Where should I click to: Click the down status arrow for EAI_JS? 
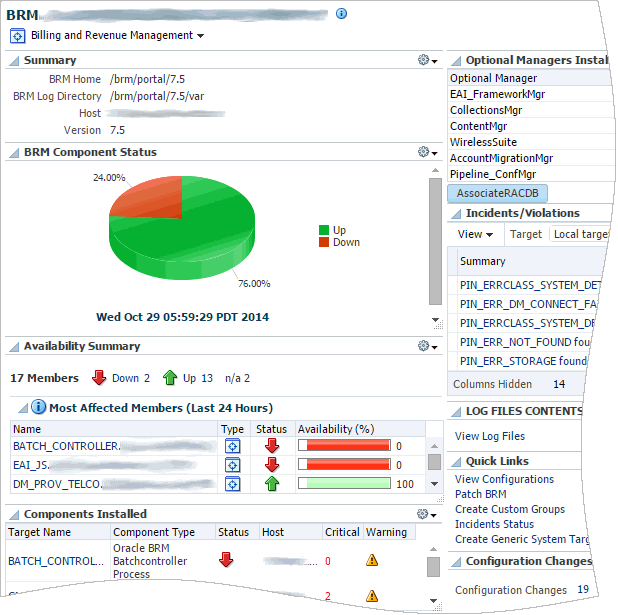[272, 465]
